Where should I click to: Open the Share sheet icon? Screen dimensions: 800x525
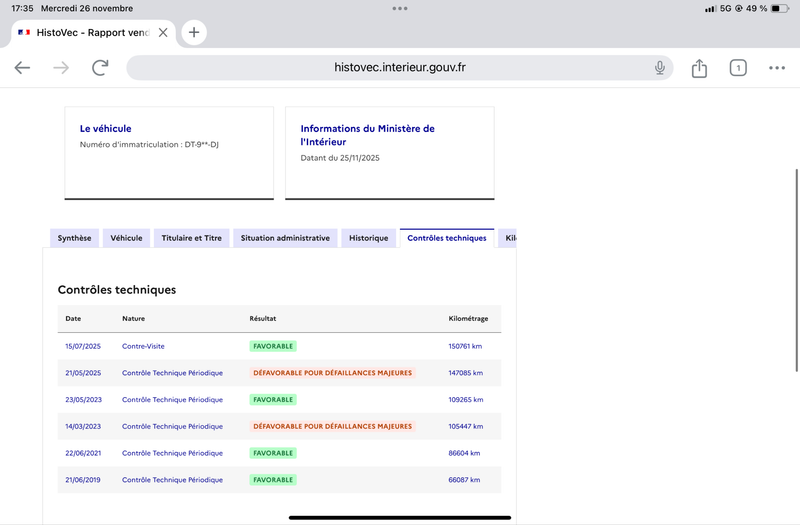coord(699,68)
